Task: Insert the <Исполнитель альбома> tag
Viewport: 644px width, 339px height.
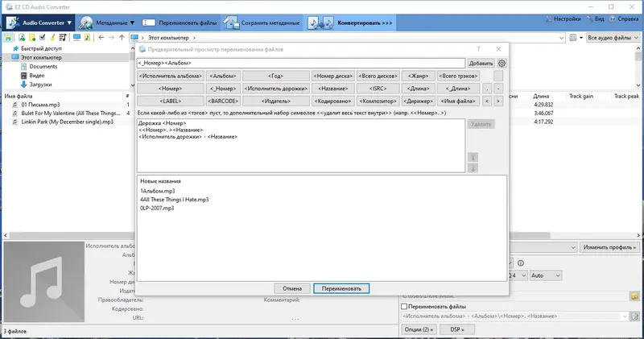Action: click(171, 76)
